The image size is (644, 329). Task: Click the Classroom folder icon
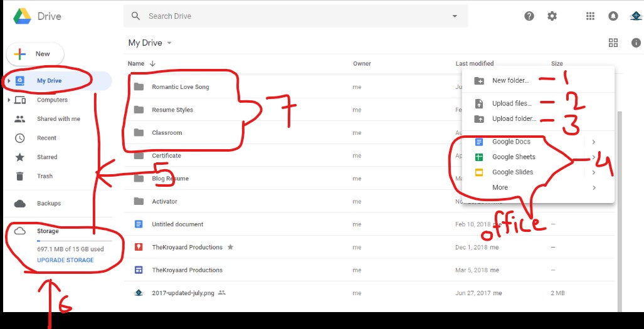pyautogui.click(x=139, y=132)
